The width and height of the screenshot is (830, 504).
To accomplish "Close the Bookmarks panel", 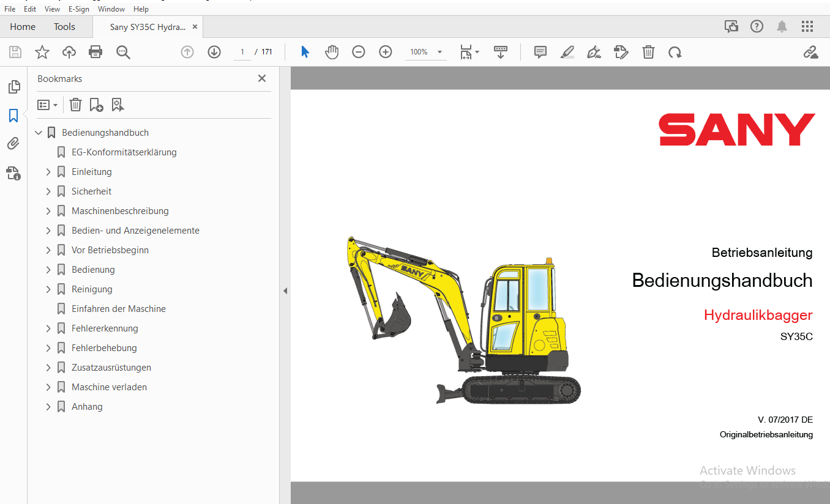I will [262, 78].
